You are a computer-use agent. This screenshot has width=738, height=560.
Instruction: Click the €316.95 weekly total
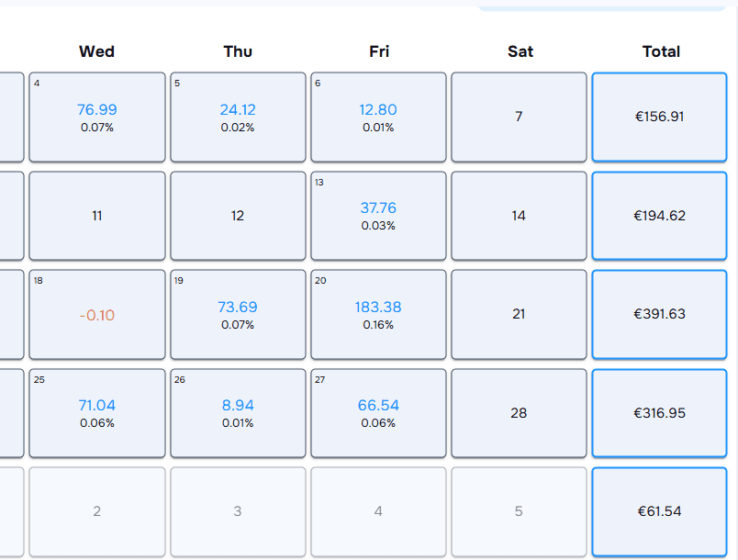point(659,413)
